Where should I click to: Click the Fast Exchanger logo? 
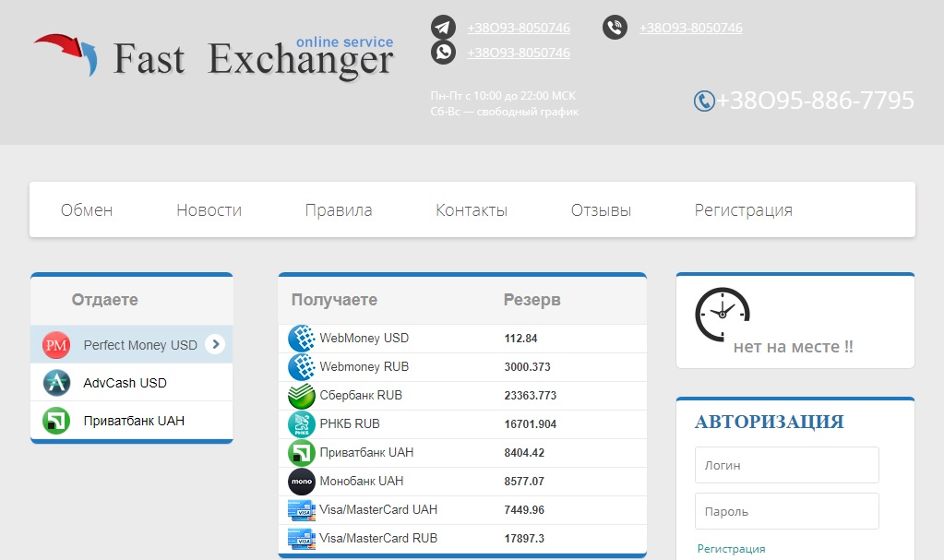click(214, 57)
